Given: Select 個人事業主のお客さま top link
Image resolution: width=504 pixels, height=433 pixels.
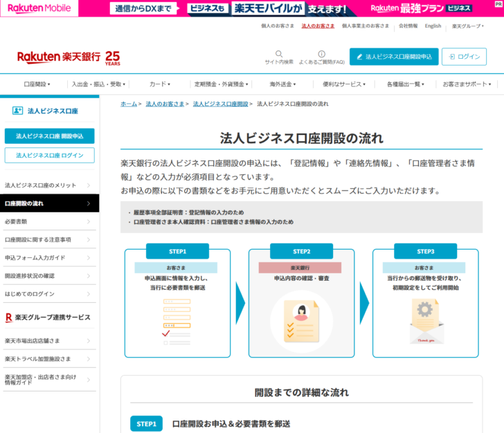Looking at the screenshot, I should pos(366,26).
